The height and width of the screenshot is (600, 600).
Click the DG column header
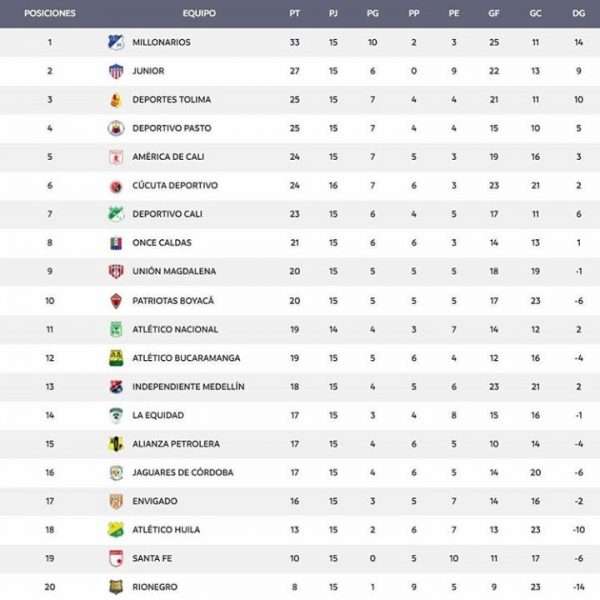578,13
